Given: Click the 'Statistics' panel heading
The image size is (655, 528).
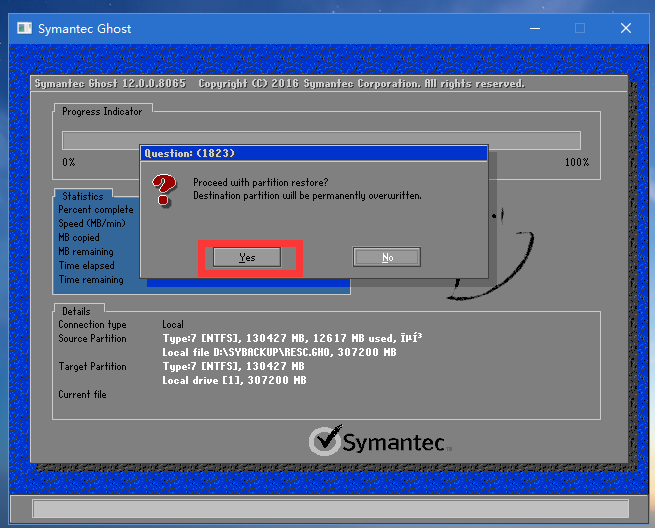Looking at the screenshot, I should coord(83,196).
